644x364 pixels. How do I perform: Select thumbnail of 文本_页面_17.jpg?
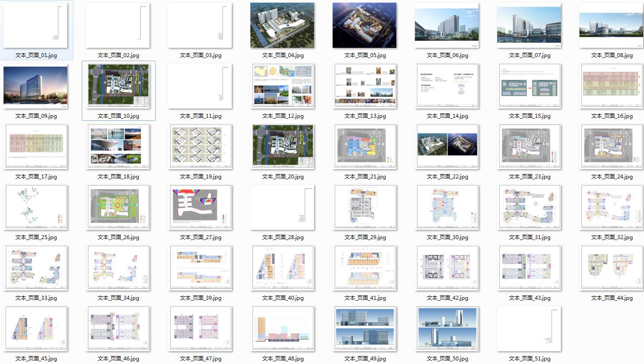[x=35, y=147]
